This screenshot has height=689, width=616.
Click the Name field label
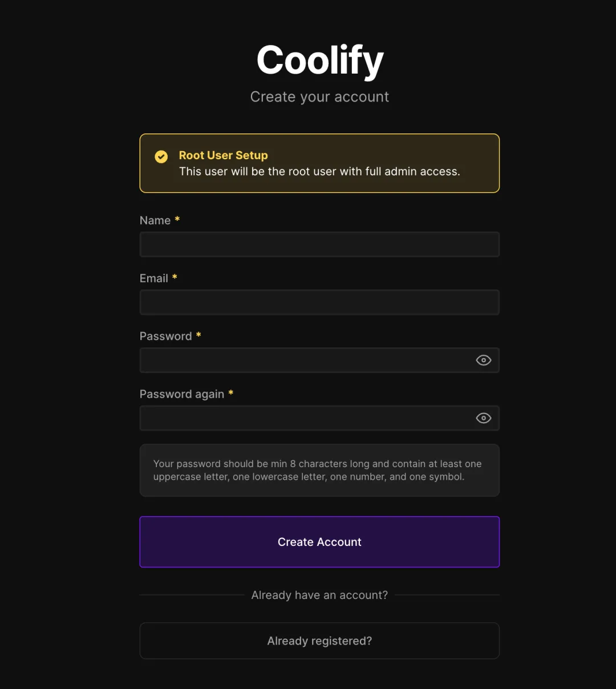pos(155,221)
